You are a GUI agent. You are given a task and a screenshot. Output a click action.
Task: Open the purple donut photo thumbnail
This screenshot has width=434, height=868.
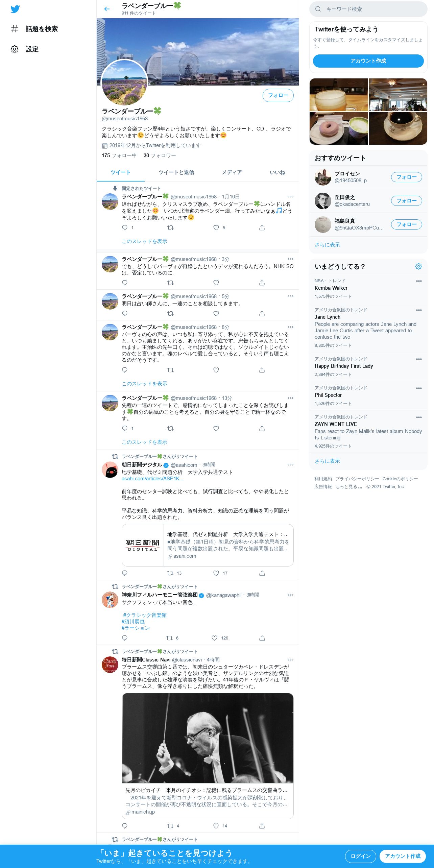pos(339,128)
